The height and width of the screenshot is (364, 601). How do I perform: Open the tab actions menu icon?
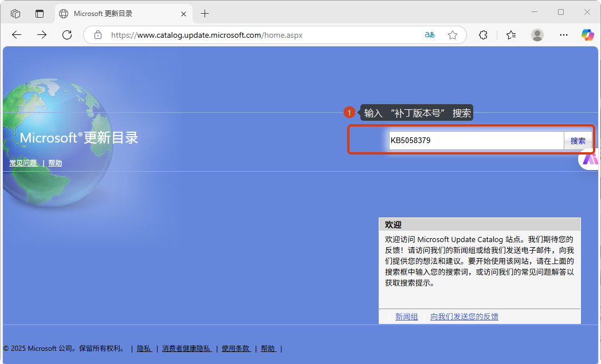(40, 14)
